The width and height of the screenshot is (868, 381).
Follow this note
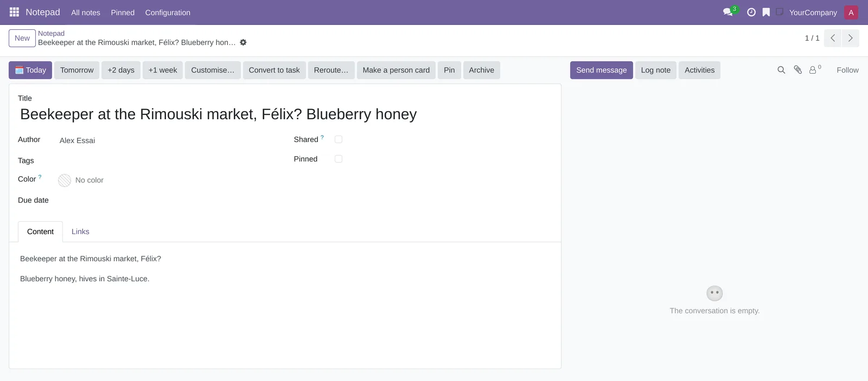click(x=847, y=70)
